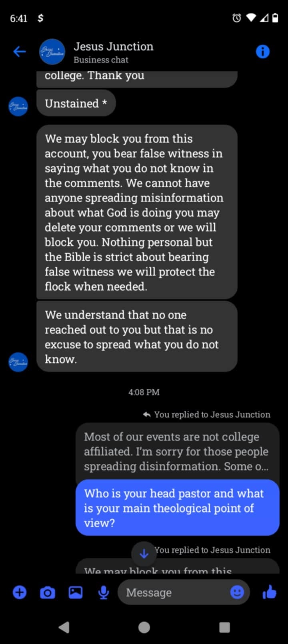
Task: Send a thumbs-up like
Action: pyautogui.click(x=270, y=592)
